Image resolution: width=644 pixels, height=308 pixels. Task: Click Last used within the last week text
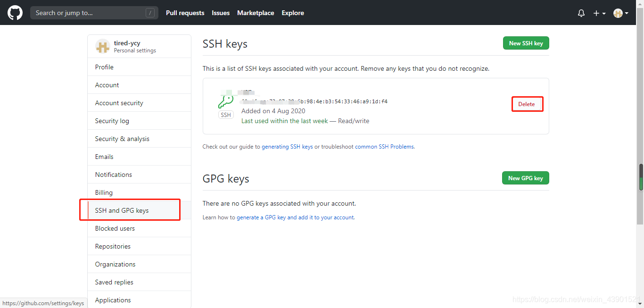coord(285,121)
